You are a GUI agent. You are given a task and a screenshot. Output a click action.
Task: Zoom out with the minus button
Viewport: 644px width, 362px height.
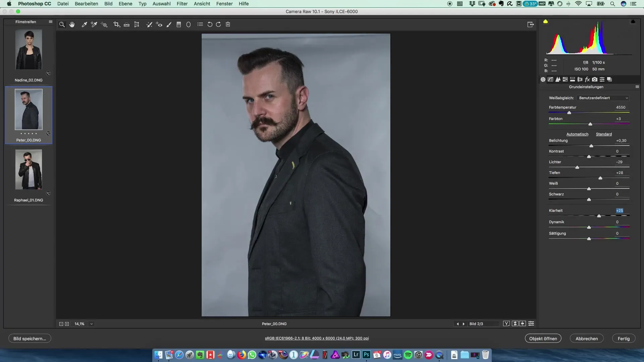(61, 324)
